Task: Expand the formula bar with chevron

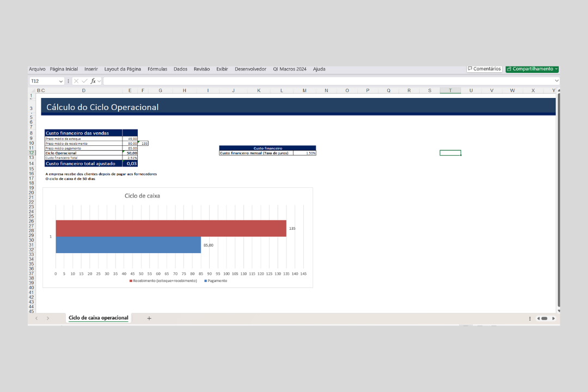Action: [x=556, y=81]
